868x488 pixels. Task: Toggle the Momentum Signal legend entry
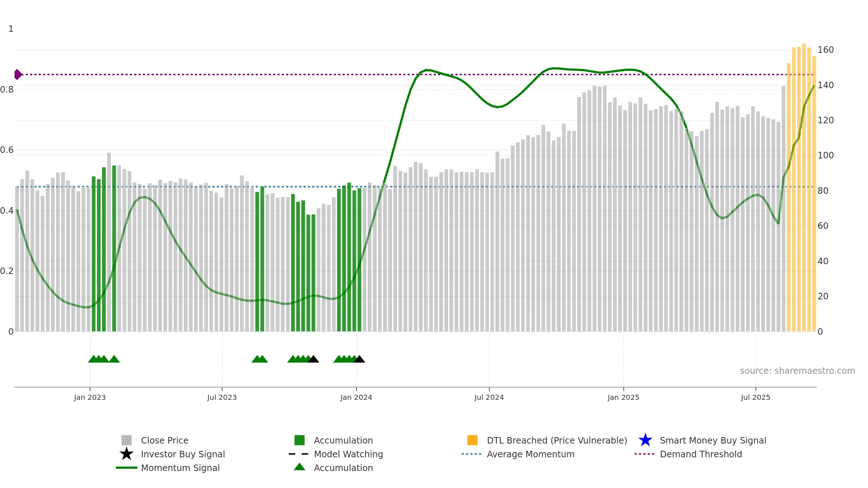click(x=180, y=468)
